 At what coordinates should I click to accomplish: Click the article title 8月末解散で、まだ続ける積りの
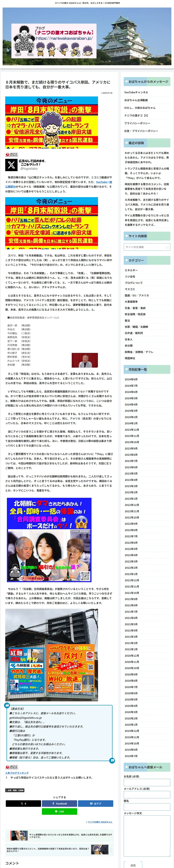(x=58, y=85)
